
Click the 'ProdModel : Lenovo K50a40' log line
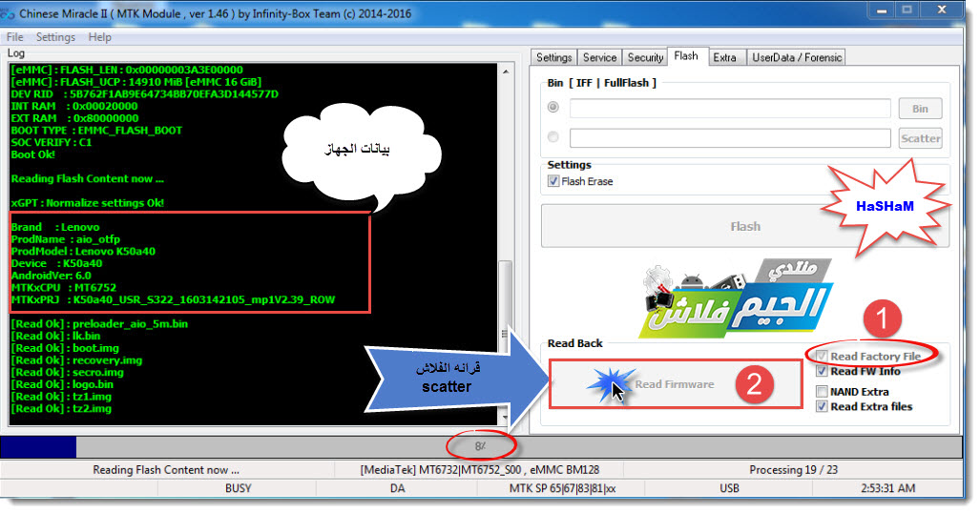[83, 251]
